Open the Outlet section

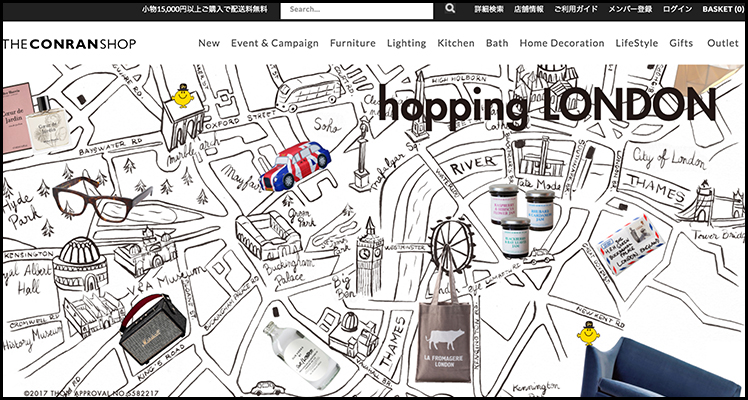pyautogui.click(x=722, y=43)
